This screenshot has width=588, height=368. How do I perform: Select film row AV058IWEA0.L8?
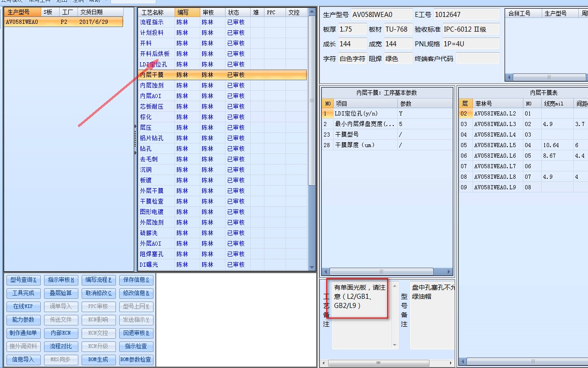523,176
